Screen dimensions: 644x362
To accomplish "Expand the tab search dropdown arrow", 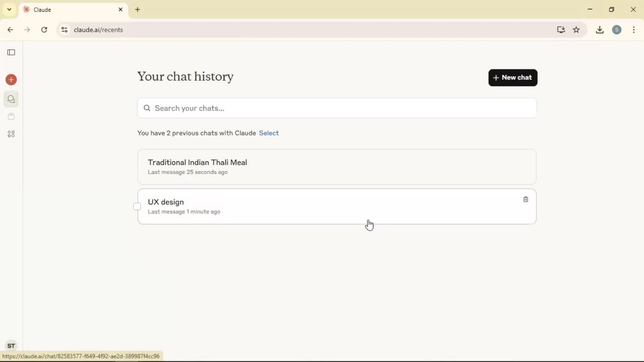I will pos(9,10).
